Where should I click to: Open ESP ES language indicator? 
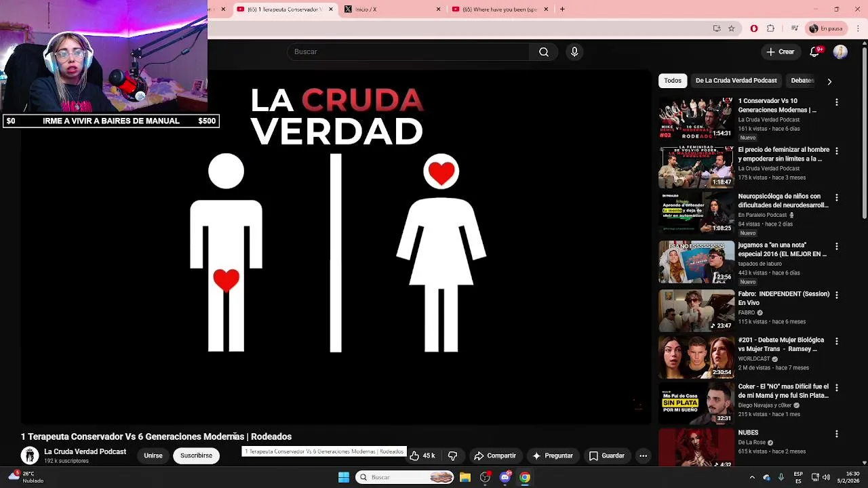[x=798, y=477]
